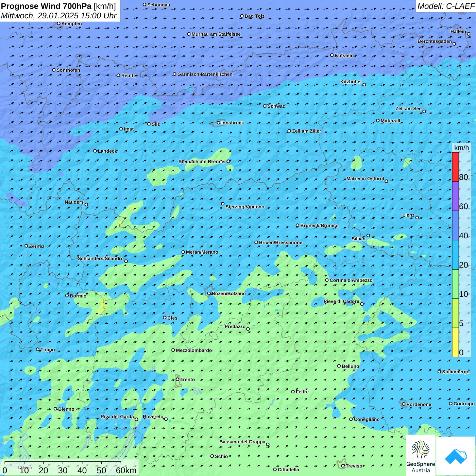Click the Innsbruck city marker

point(219,123)
